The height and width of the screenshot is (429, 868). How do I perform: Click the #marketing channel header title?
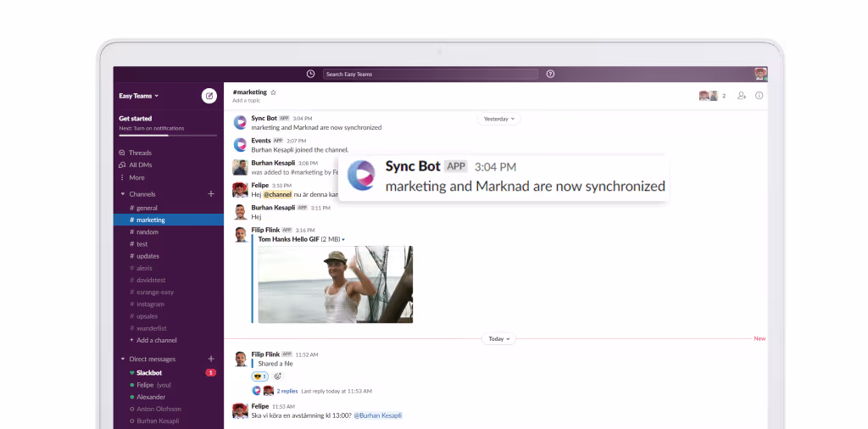pyautogui.click(x=250, y=92)
